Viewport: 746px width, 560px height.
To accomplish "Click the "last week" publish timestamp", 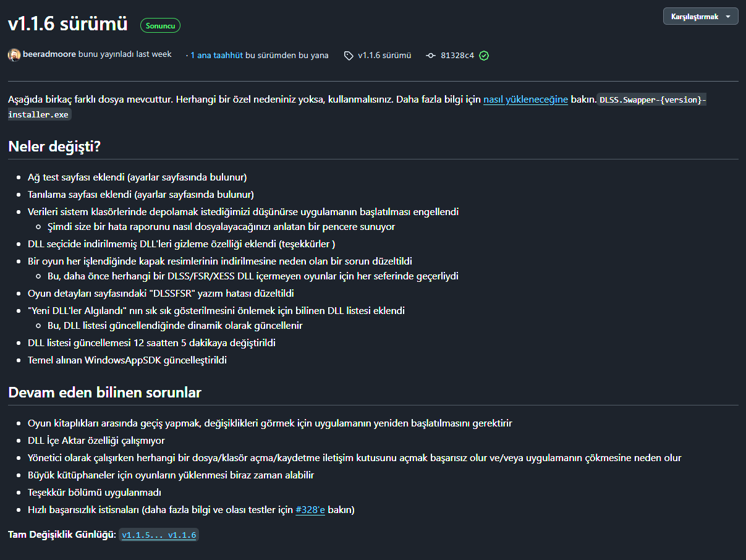I will click(154, 54).
